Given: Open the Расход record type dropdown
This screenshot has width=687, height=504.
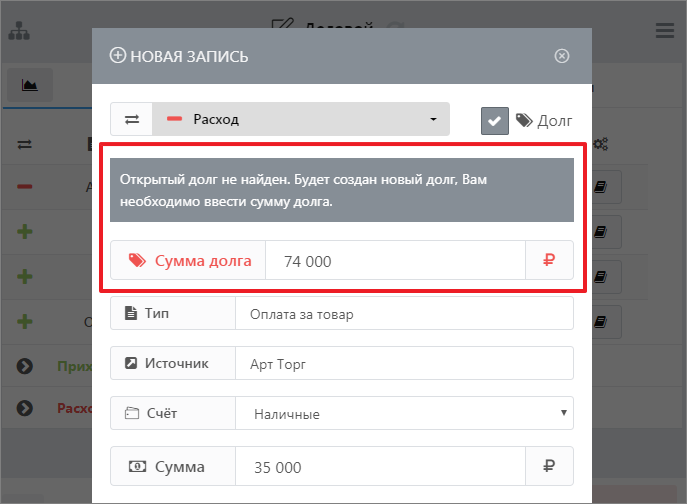Looking at the screenshot, I should point(301,119).
